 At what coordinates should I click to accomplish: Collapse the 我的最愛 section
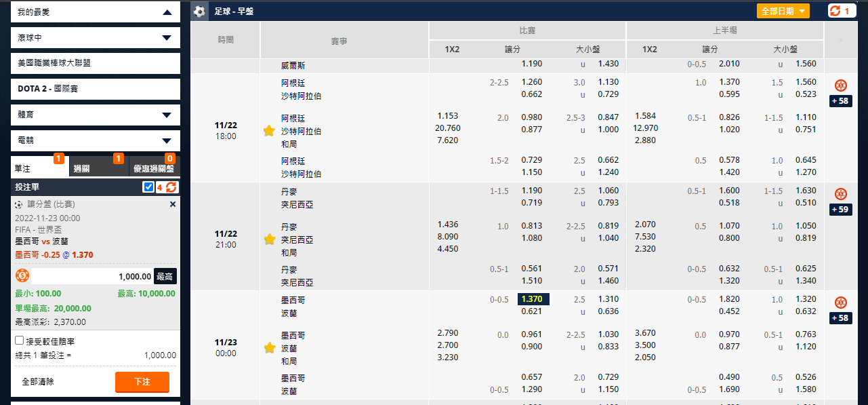coord(167,12)
